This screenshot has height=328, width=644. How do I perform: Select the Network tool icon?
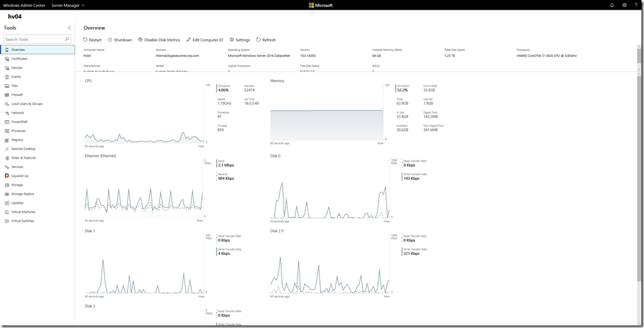pyautogui.click(x=7, y=113)
